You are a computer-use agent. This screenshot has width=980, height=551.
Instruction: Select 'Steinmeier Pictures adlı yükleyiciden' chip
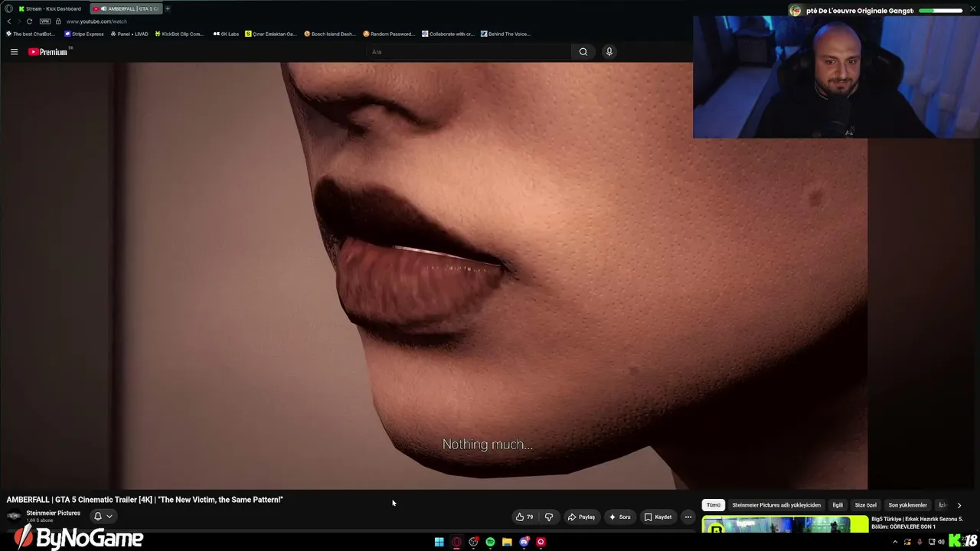(x=776, y=505)
